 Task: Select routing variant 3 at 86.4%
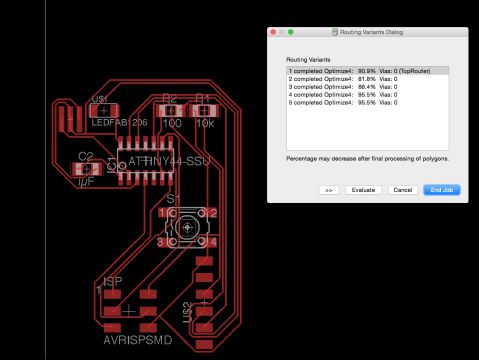(x=367, y=87)
